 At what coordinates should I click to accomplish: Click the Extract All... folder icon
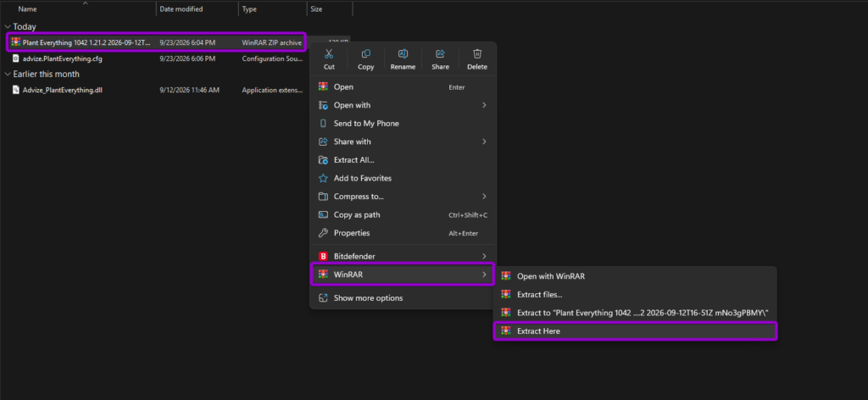pos(323,160)
